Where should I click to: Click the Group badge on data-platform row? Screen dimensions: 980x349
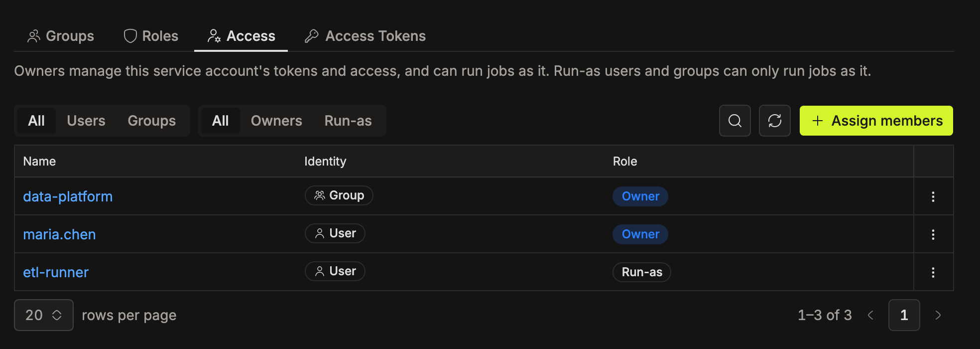click(x=339, y=195)
